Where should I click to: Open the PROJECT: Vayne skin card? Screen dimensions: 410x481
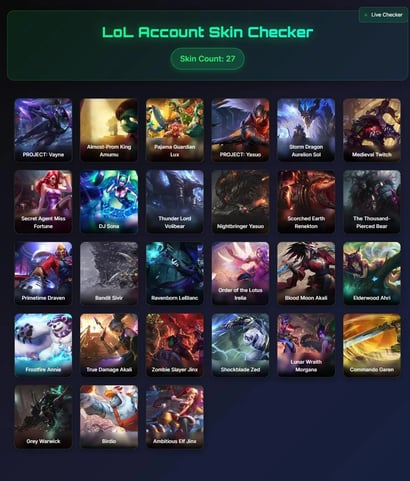(x=43, y=130)
